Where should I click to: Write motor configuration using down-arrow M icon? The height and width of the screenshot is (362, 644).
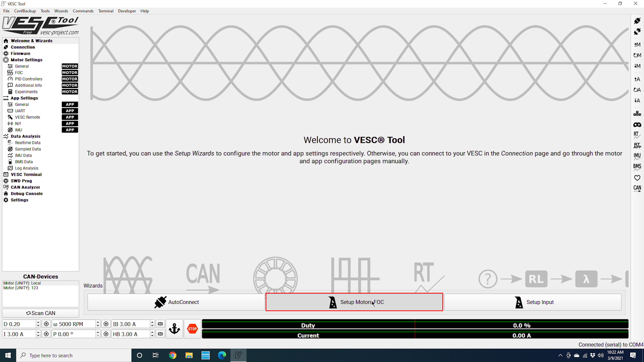[637, 66]
